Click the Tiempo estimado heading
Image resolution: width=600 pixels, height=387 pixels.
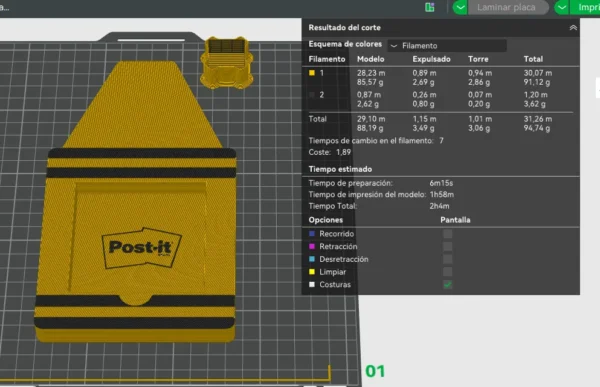(340, 169)
